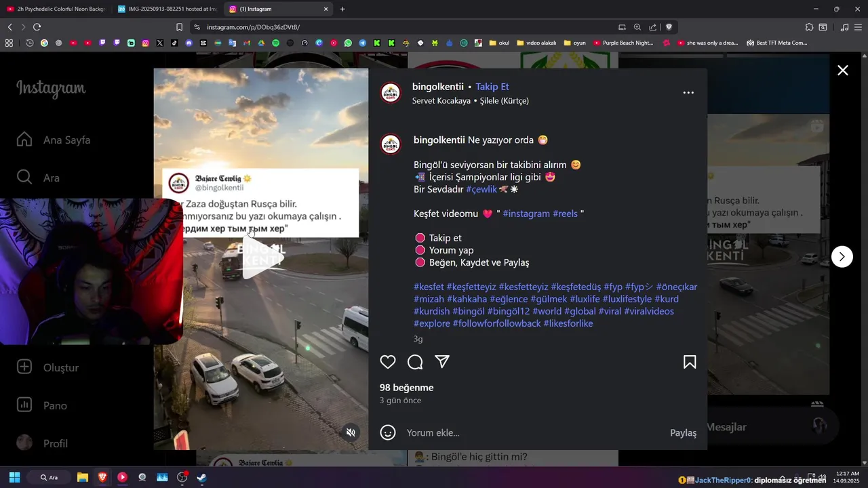
Task: Close the post overlay with the X
Action: coord(843,70)
